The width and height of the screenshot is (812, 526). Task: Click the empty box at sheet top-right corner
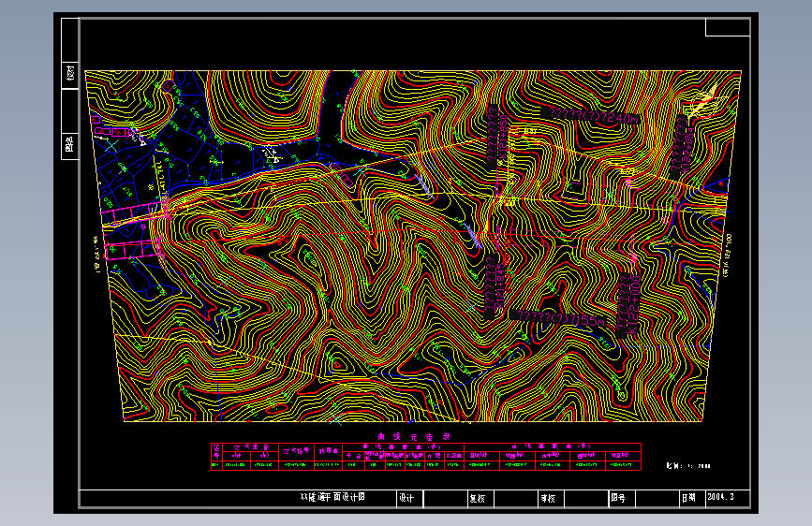(728, 27)
